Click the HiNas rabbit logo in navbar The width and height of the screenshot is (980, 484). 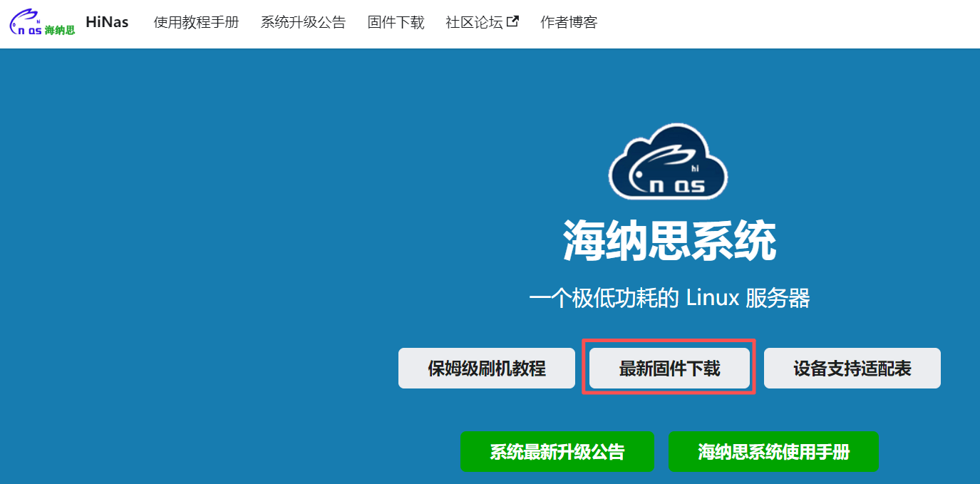point(42,23)
